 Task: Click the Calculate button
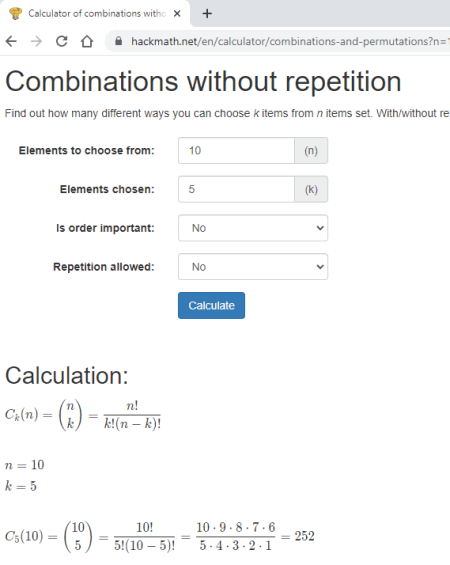211,306
